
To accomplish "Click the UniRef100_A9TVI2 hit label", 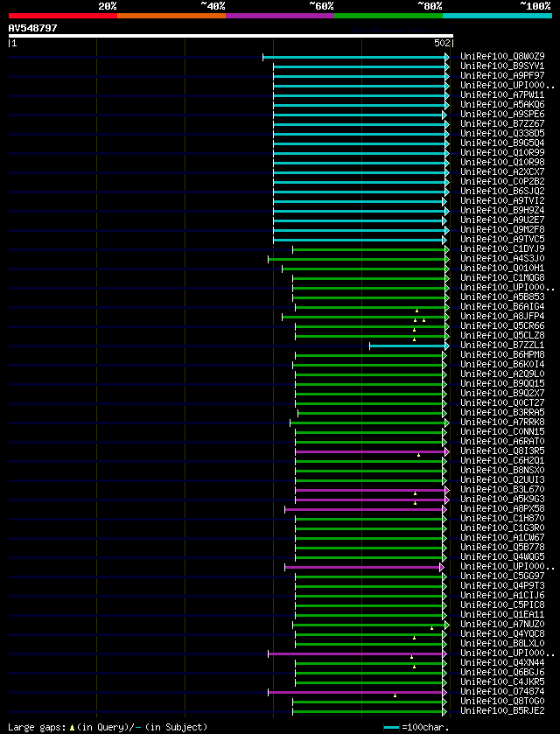I will point(502,201).
